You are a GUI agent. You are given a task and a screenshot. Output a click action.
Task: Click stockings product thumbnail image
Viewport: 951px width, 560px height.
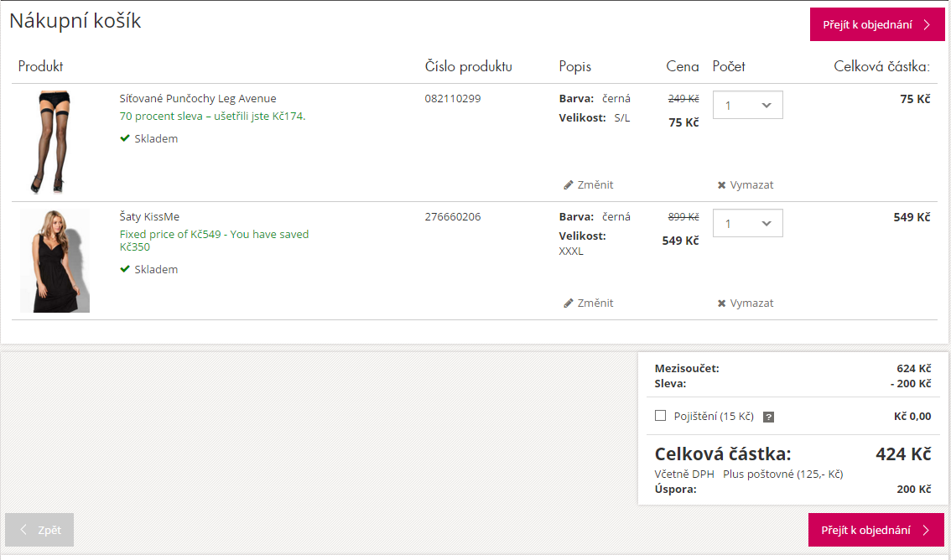coord(51,143)
